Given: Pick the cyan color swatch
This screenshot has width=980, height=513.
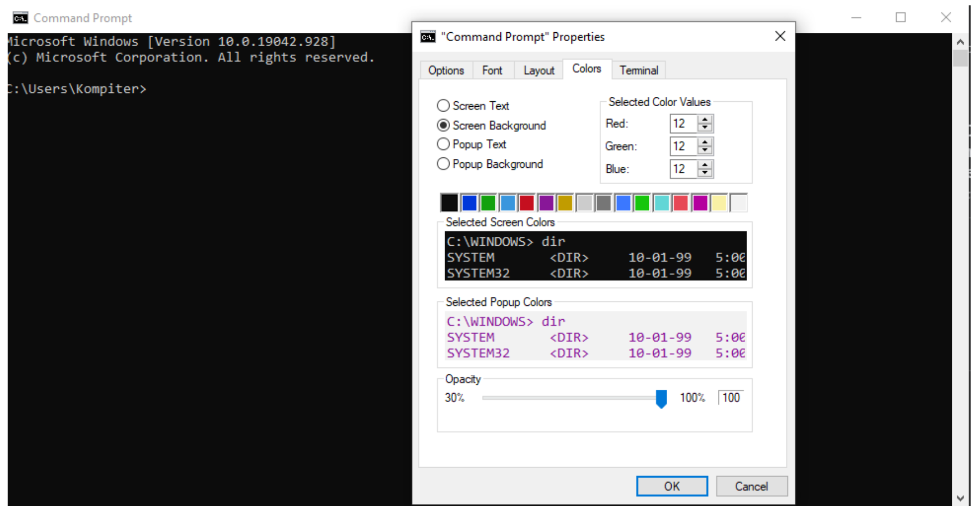Looking at the screenshot, I should (x=662, y=203).
